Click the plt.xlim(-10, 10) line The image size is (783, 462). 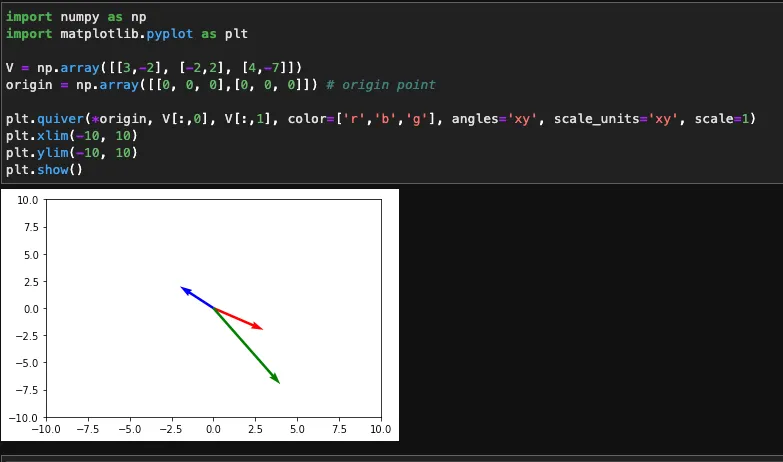point(71,136)
